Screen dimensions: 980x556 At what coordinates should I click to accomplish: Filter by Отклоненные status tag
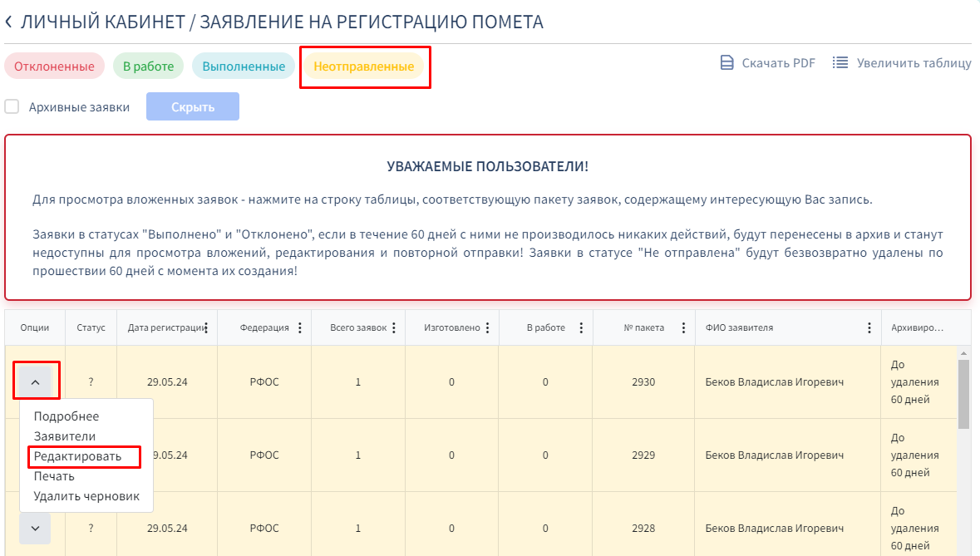coord(54,66)
